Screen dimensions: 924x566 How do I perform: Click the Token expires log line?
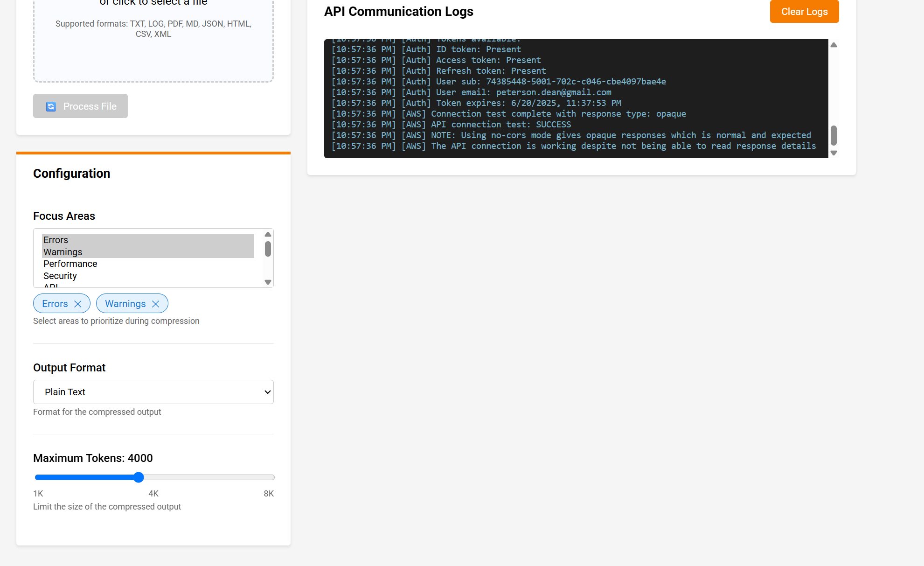(476, 103)
